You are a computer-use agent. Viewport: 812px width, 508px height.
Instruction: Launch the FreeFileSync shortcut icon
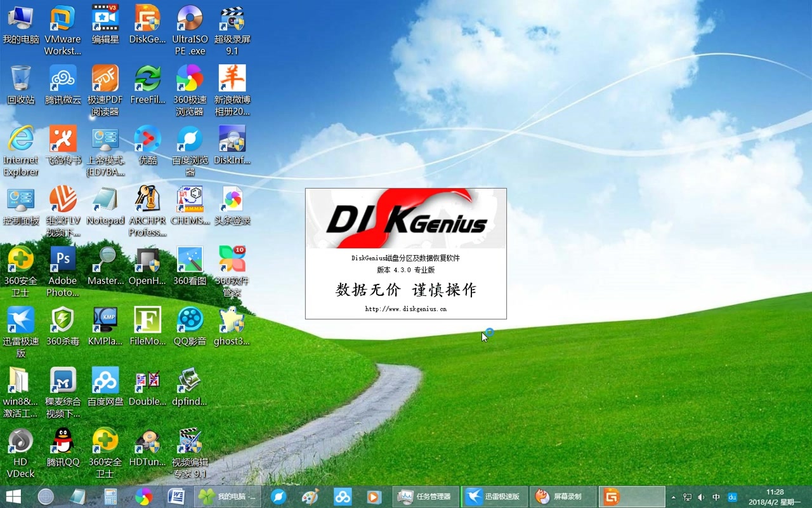pos(148,84)
